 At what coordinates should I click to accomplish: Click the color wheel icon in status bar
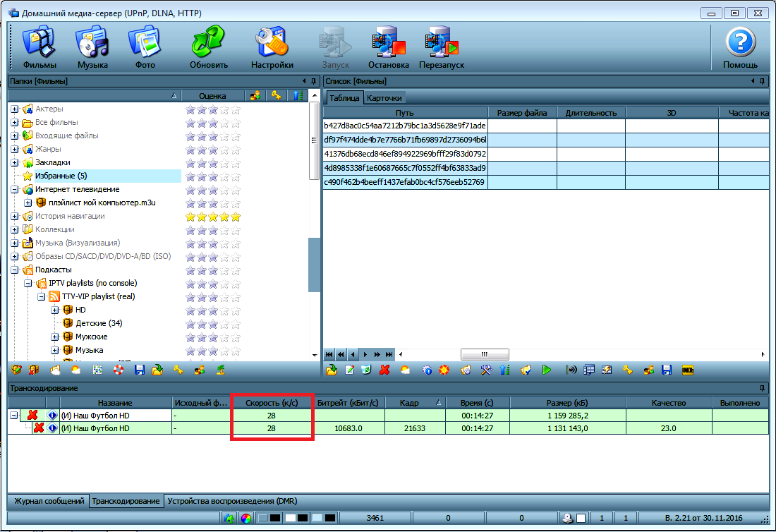coord(246,519)
